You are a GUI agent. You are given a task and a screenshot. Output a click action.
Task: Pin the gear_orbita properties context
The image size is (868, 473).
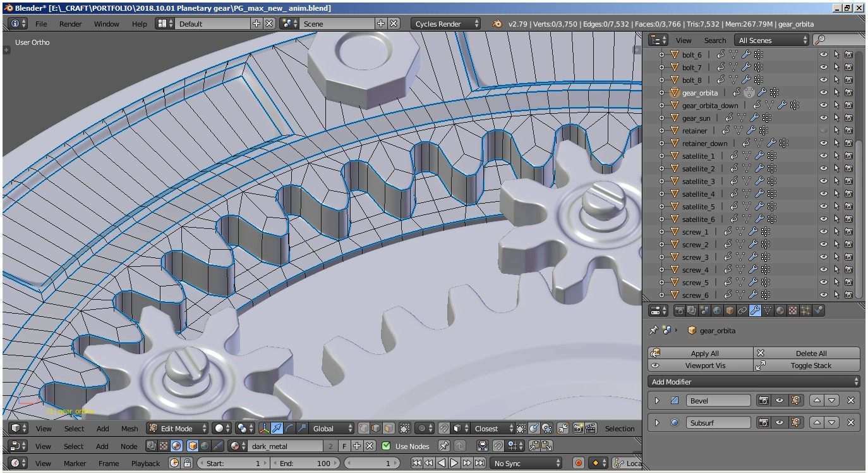(654, 330)
